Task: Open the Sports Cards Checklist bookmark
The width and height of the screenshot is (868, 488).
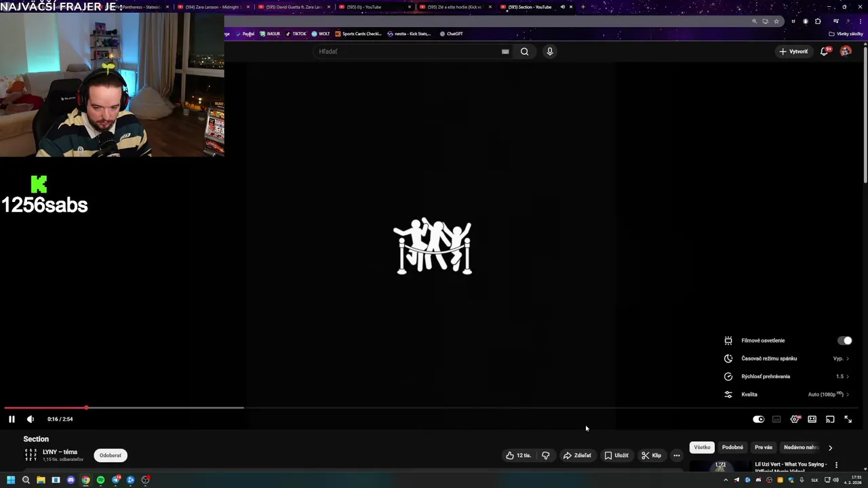Action: tap(359, 34)
